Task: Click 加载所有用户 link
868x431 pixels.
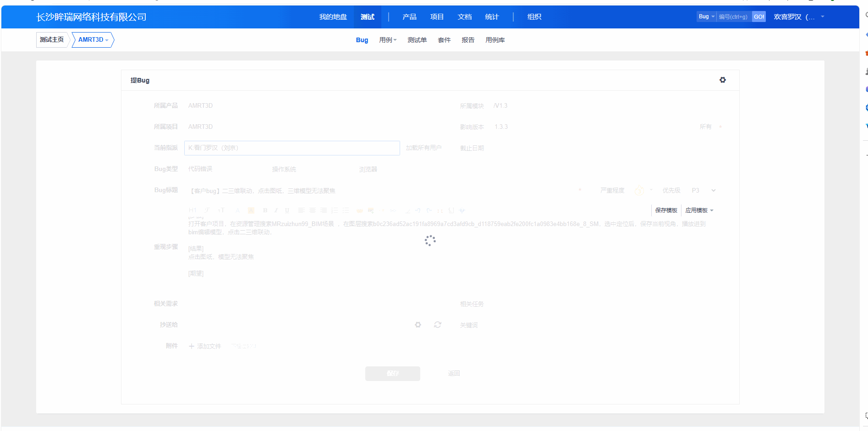Action: point(423,148)
